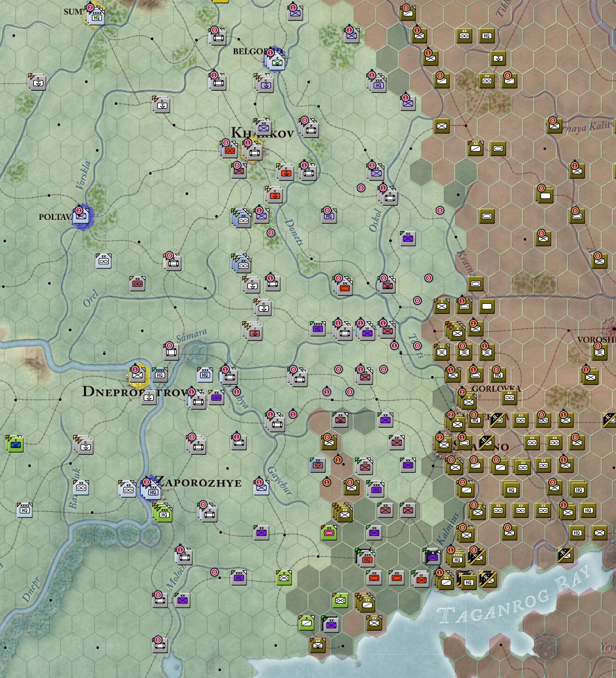Select the infantry unit on Poltava's blue hex

(82, 216)
